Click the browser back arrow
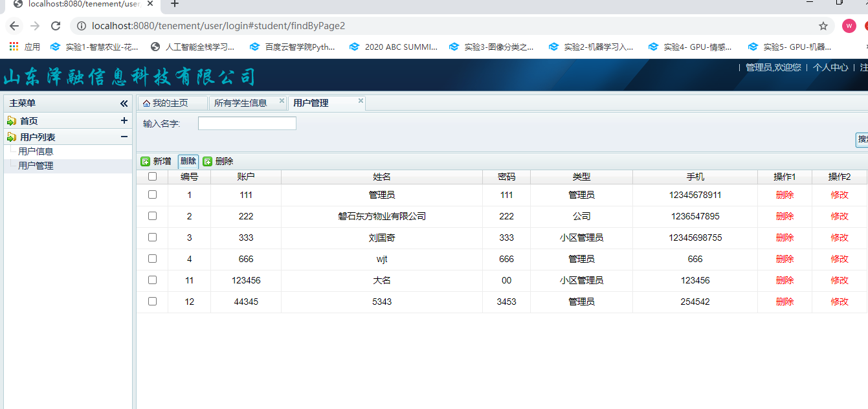868x409 pixels. 14,26
